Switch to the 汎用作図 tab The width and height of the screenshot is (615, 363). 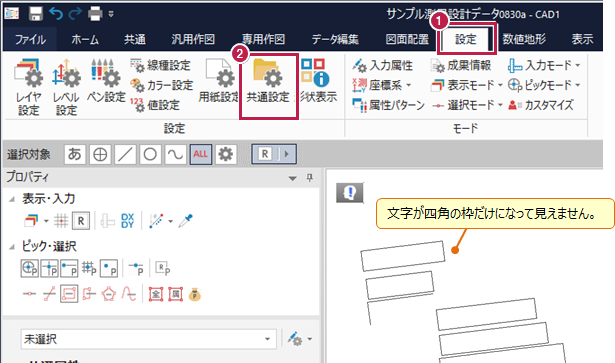pyautogui.click(x=193, y=40)
